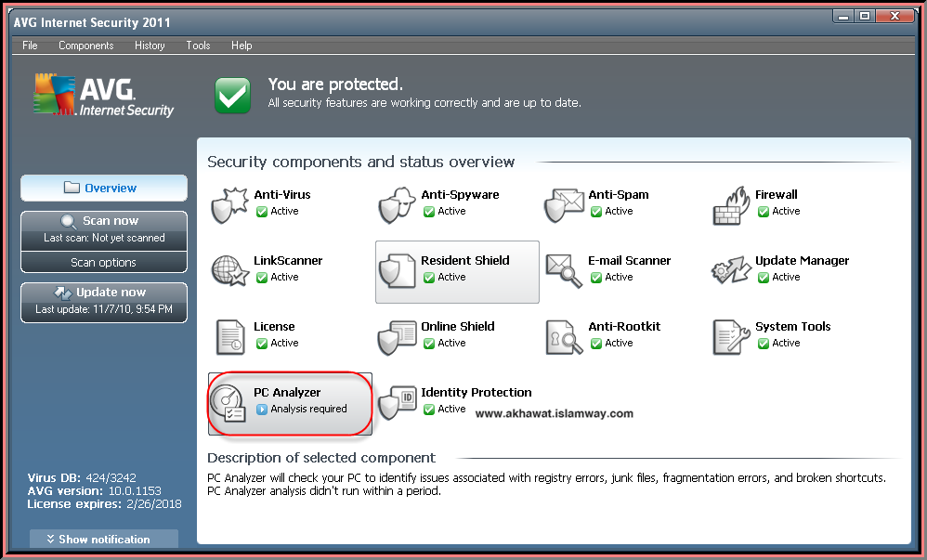Viewport: 927px width, 560px height.
Task: Click the folder icon on Overview
Action: point(72,188)
